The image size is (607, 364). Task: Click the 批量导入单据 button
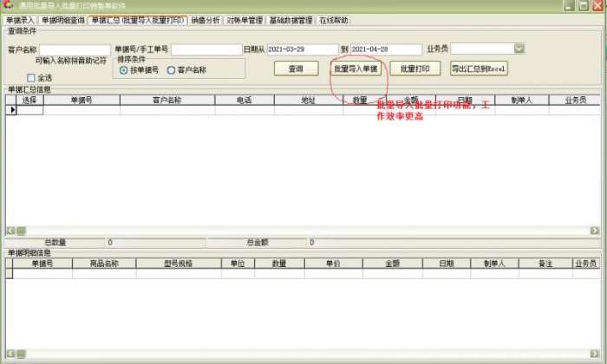356,68
